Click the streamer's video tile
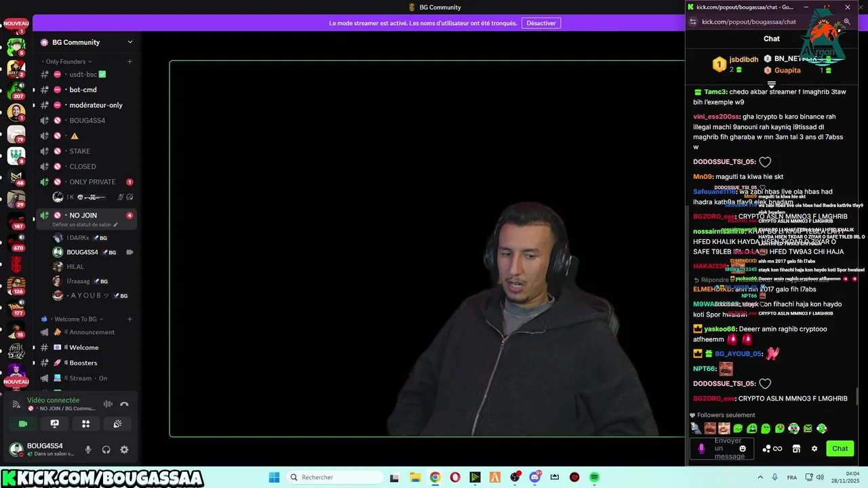Viewport: 868px width, 488px height. [427, 249]
